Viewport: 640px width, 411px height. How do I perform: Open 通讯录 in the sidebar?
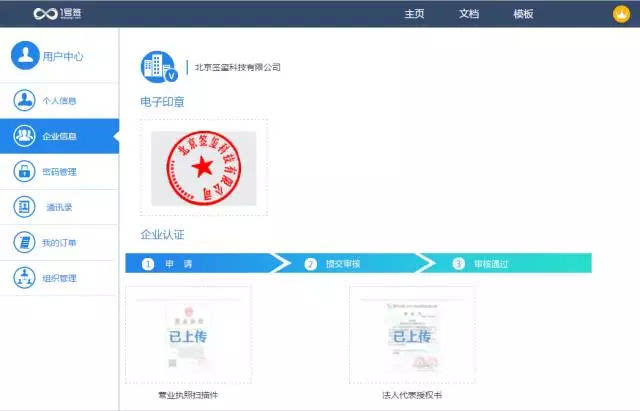click(60, 207)
